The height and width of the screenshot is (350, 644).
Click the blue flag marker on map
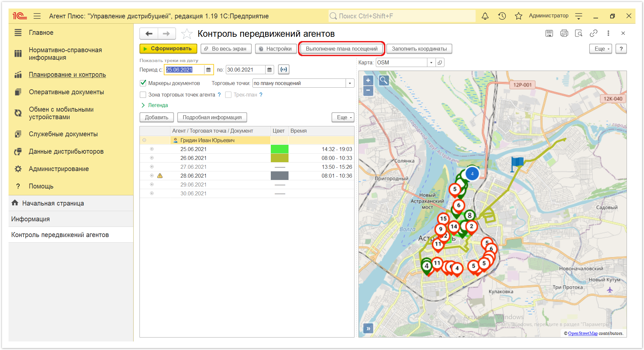coord(517,164)
